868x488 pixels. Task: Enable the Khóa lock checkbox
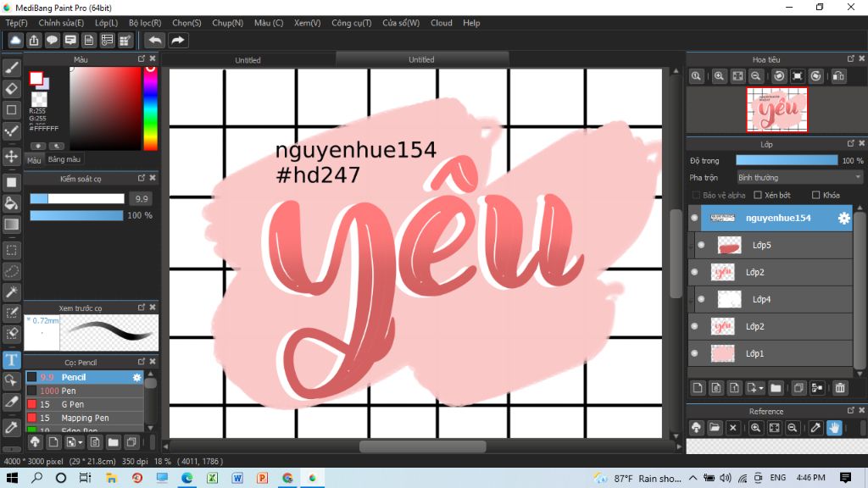[x=815, y=196]
